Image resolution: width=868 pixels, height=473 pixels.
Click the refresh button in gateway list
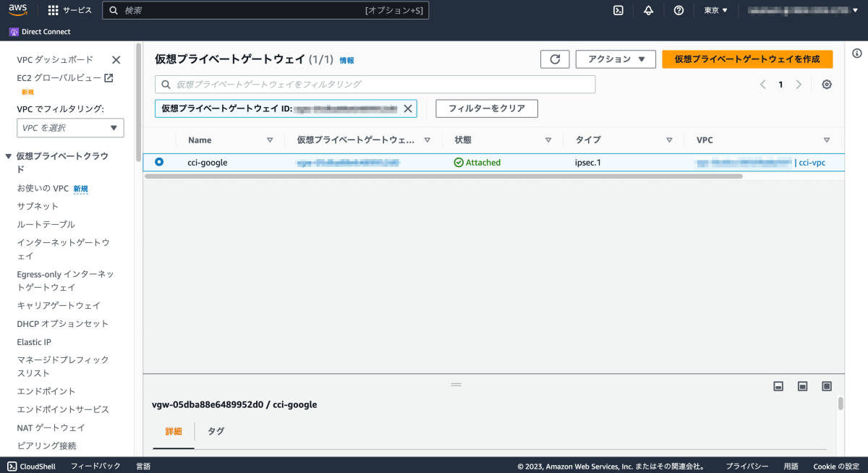pos(555,59)
